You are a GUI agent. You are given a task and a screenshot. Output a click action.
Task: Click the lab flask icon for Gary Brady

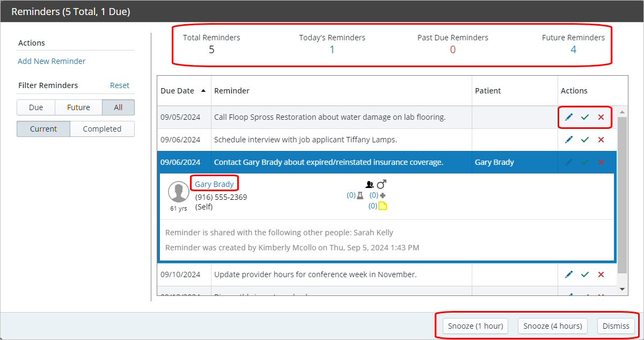pos(361,196)
